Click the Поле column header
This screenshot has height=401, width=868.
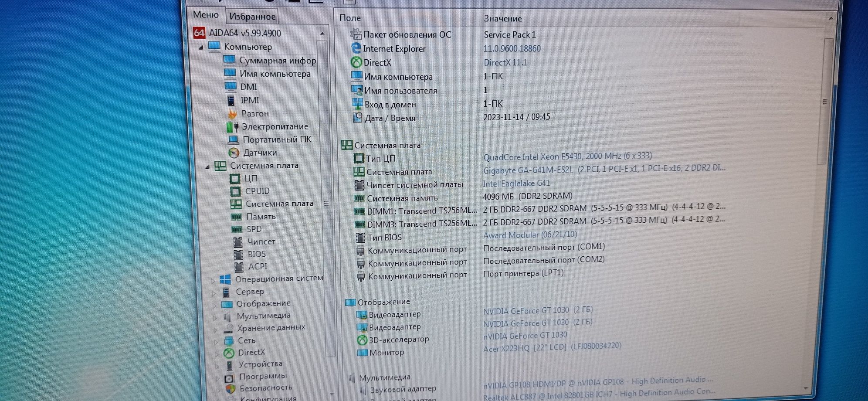(350, 18)
